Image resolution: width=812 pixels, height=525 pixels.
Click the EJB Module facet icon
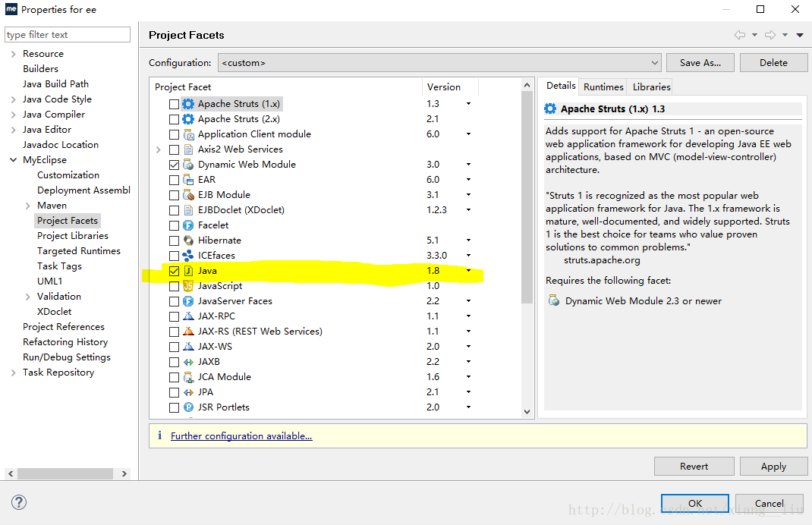coord(188,195)
